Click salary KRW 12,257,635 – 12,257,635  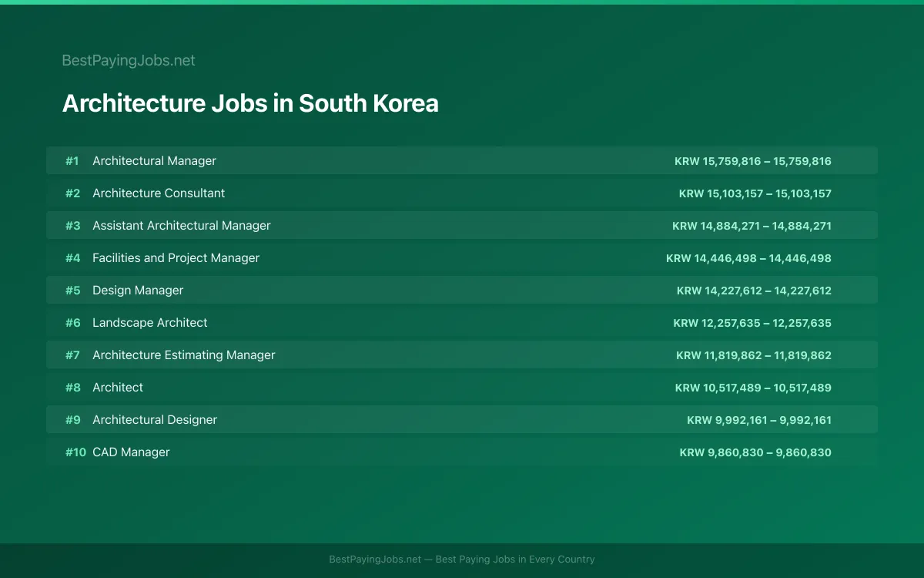(752, 323)
